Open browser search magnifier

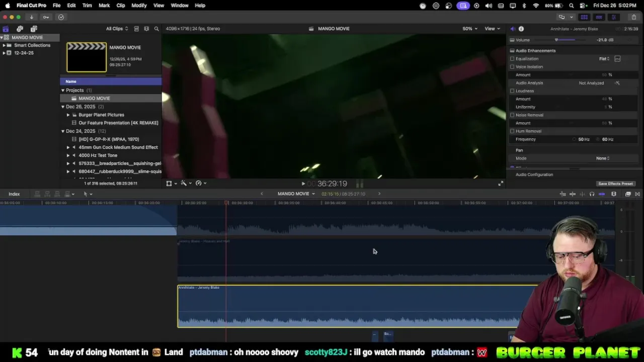pyautogui.click(x=156, y=29)
